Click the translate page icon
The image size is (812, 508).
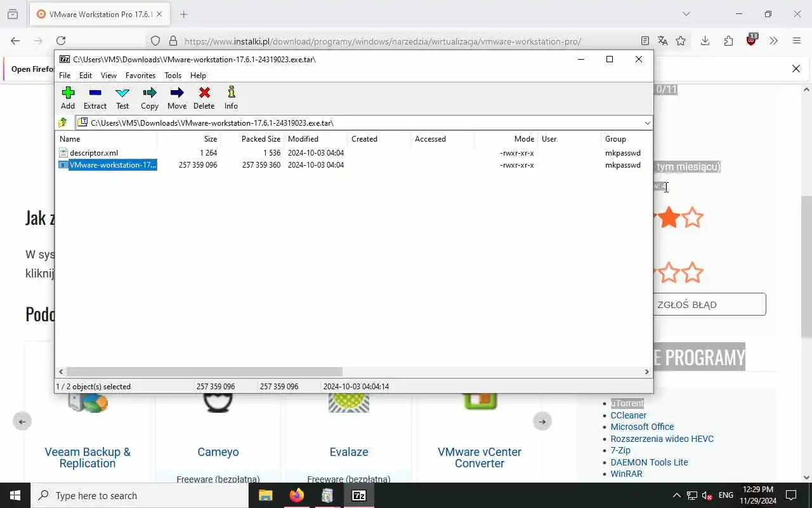pos(663,41)
